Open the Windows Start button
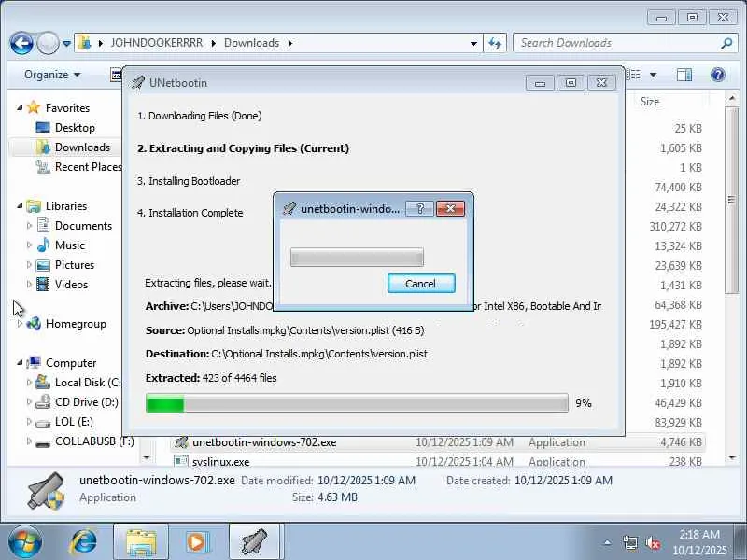The image size is (747, 560). [25, 541]
